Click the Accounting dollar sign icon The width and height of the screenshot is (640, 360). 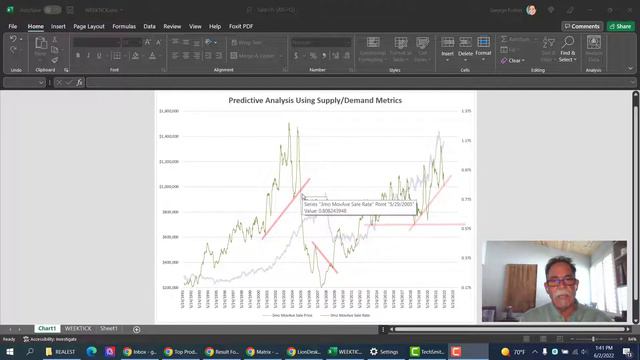[296, 56]
